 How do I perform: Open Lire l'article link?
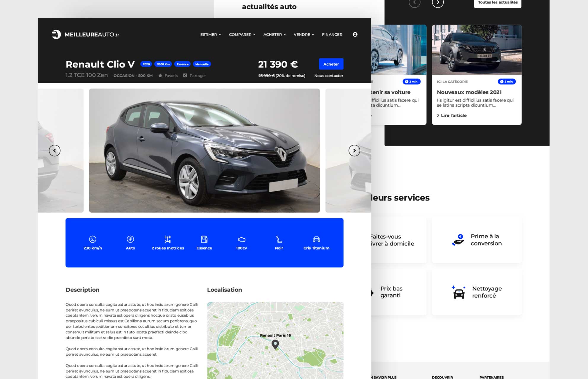[452, 115]
